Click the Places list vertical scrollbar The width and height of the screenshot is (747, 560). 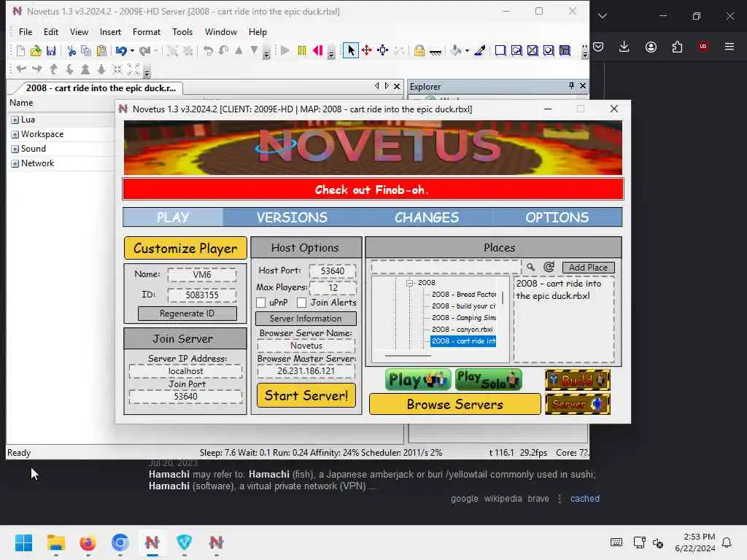coord(503,298)
